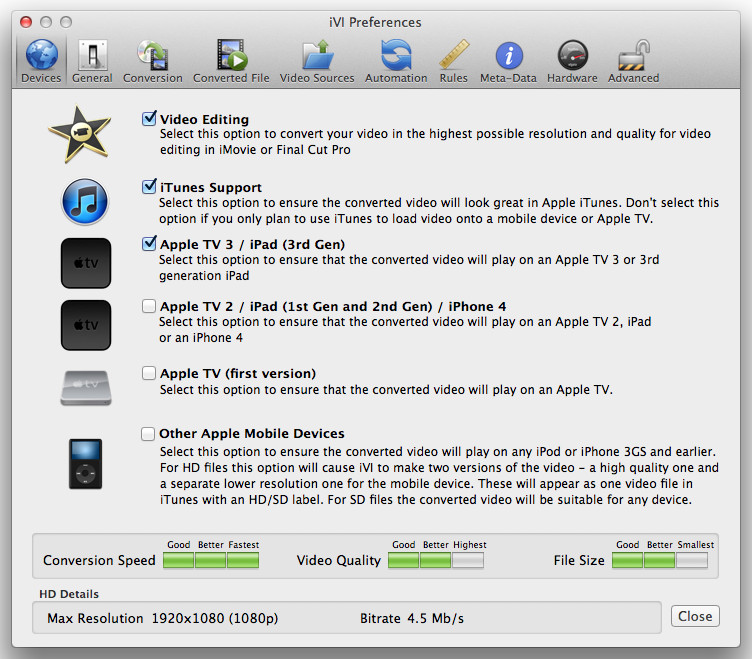Enable Other Apple Mobile Devices checkbox
This screenshot has width=752, height=659.
[148, 434]
